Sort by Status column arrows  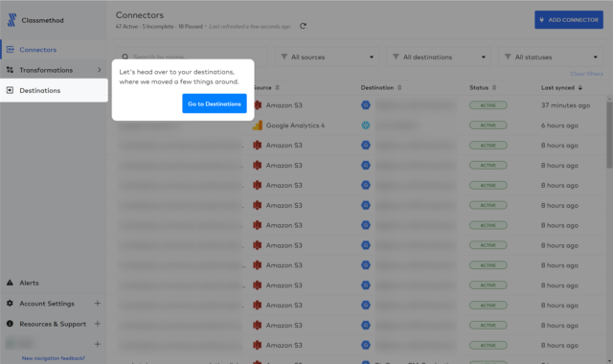coord(494,87)
